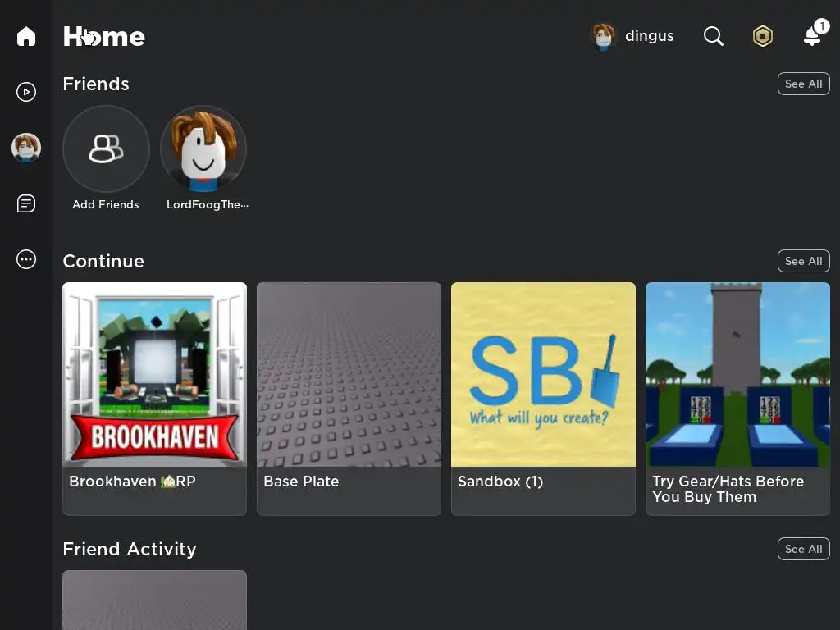This screenshot has height=630, width=840.
Task: Open the notifications bell
Action: coord(813,35)
